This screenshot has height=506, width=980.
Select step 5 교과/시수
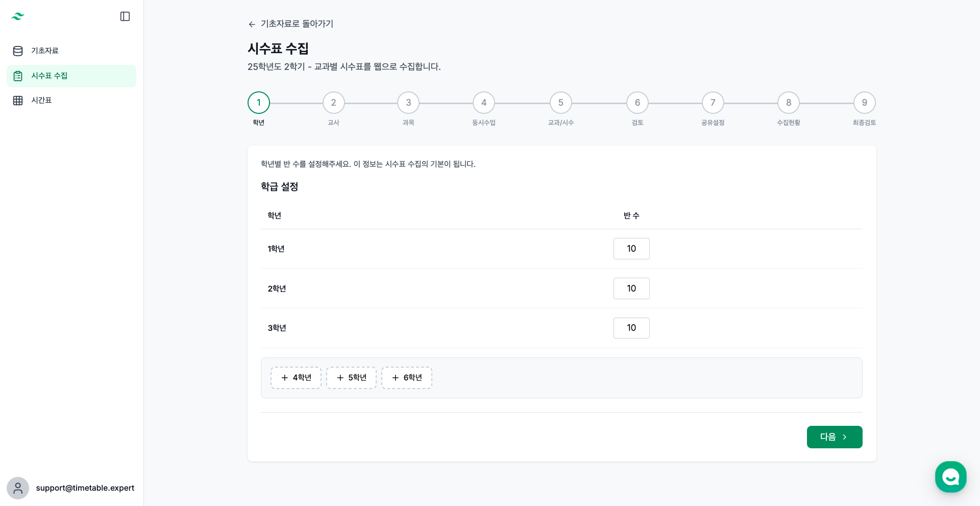tap(560, 103)
